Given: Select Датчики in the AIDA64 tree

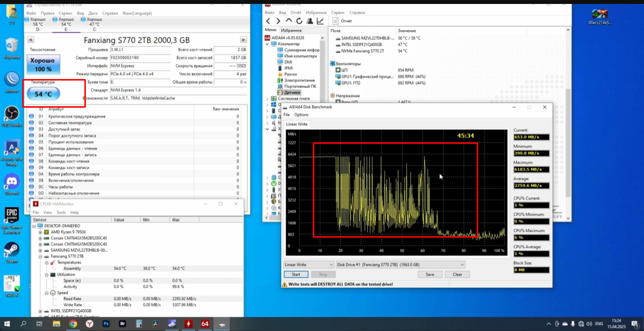Looking at the screenshot, I should [292, 92].
